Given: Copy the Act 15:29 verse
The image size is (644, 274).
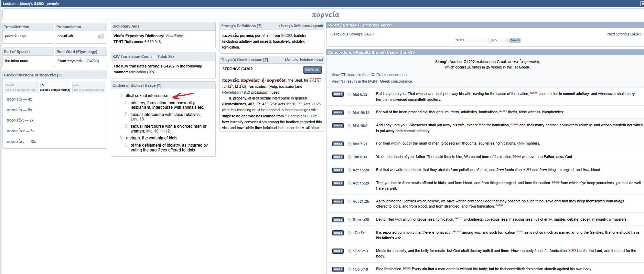Looking at the screenshot, I should click(350, 183).
